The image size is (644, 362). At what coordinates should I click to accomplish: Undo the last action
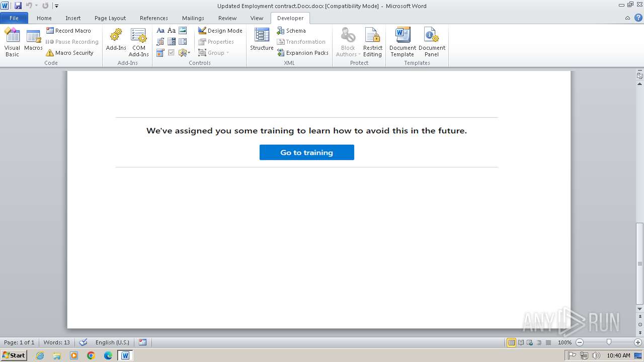29,6
